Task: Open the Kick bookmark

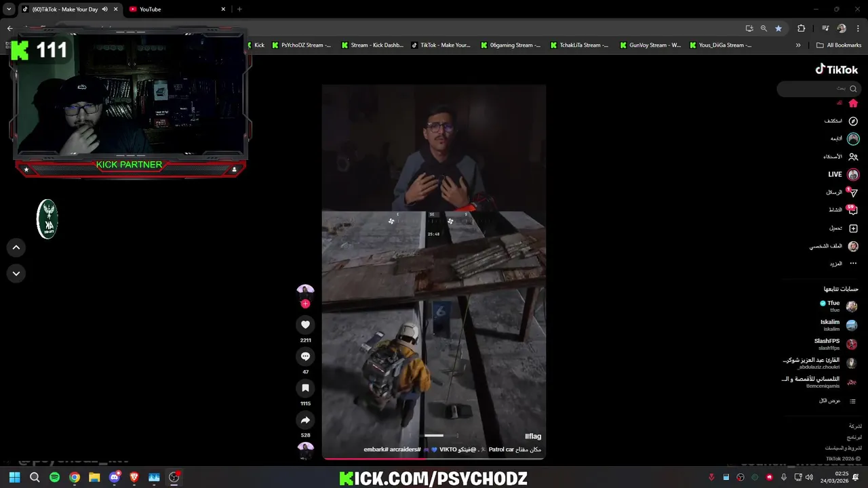Action: [256, 45]
